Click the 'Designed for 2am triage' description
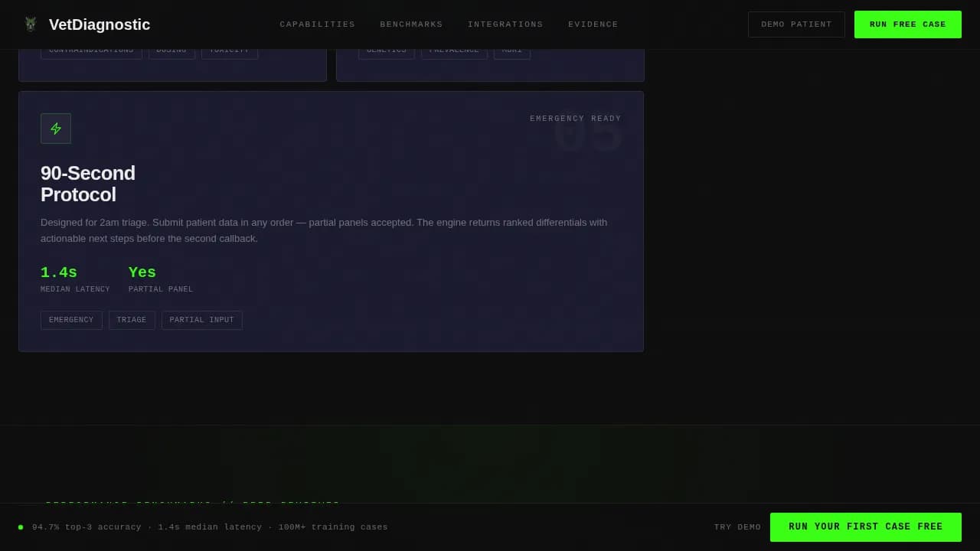This screenshot has width=980, height=551. [324, 230]
